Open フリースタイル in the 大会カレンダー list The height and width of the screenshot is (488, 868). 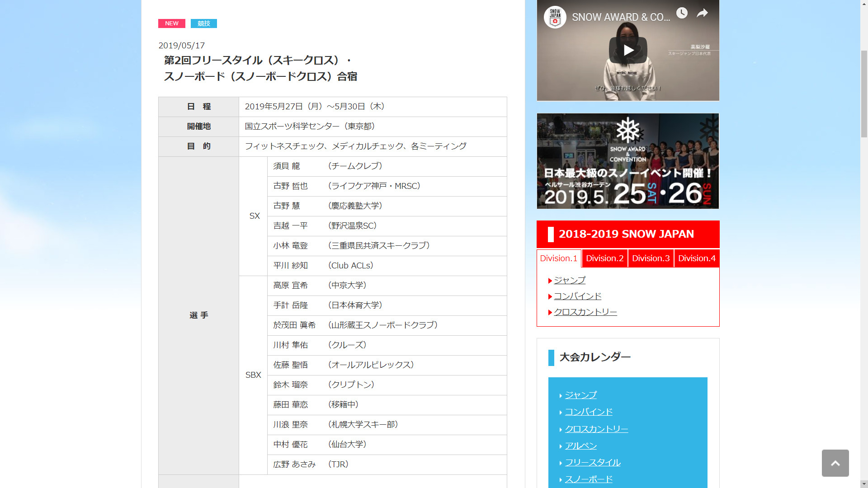592,463
